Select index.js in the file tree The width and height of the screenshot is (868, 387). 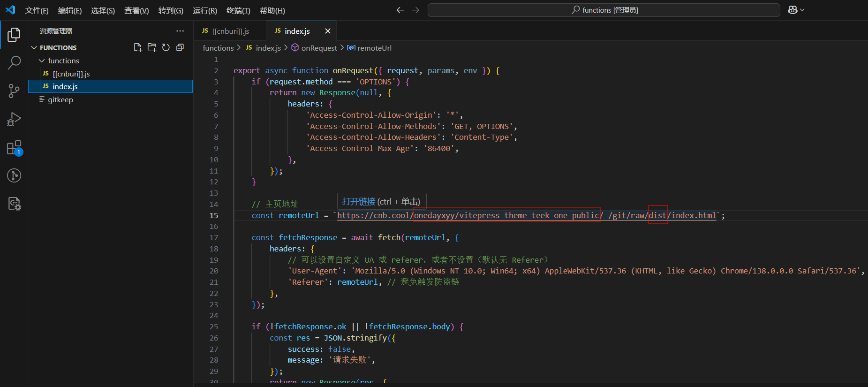(x=110, y=86)
